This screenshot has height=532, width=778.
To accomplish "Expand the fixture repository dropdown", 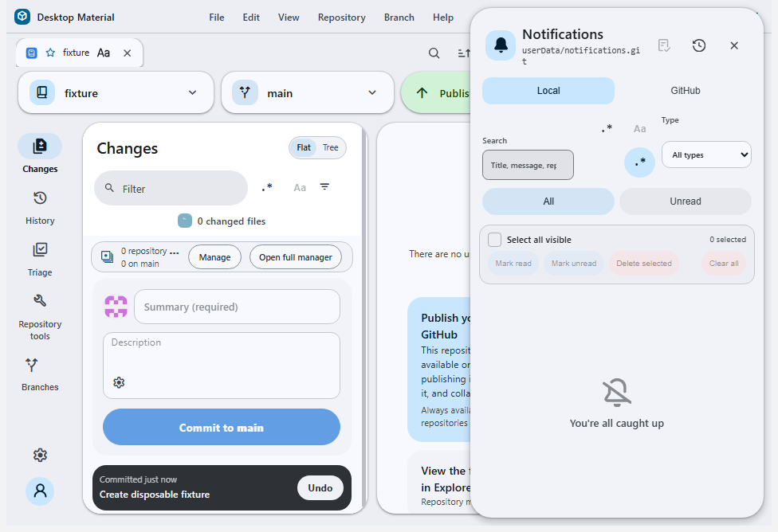I will pos(116,92).
